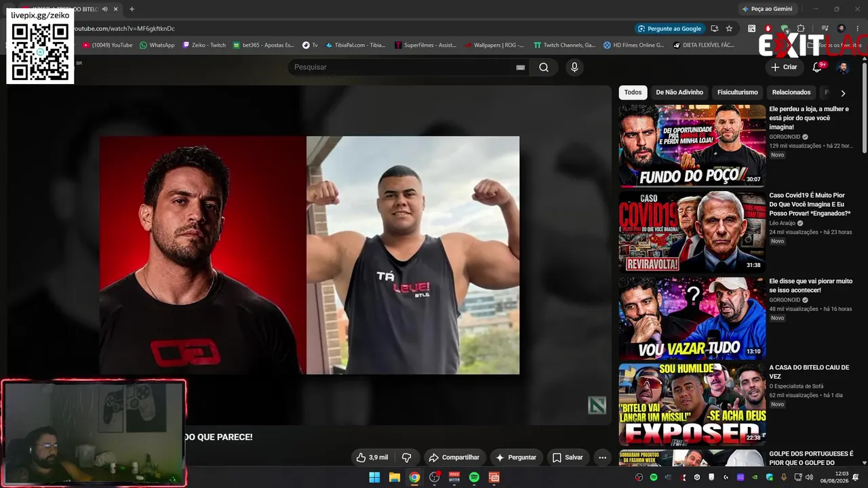Open the Wallpapers | ROG bookmark
The image size is (868, 488).
(494, 45)
